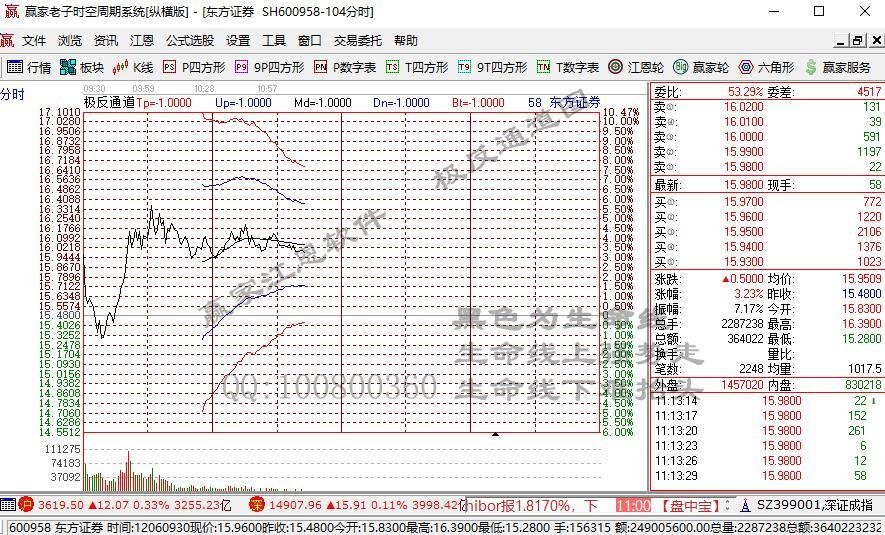
Task: Click the Shenzhen index 14907.96 value
Action: (x=295, y=505)
